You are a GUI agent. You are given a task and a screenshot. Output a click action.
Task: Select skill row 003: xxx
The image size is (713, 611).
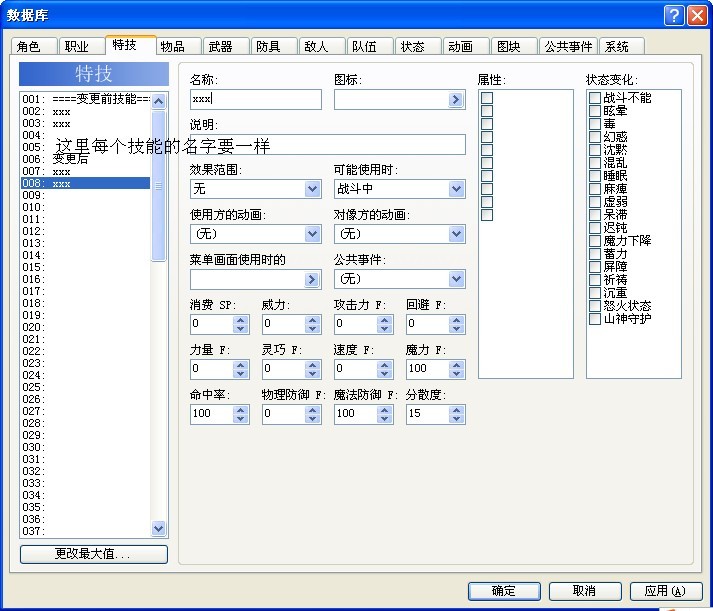click(x=85, y=124)
